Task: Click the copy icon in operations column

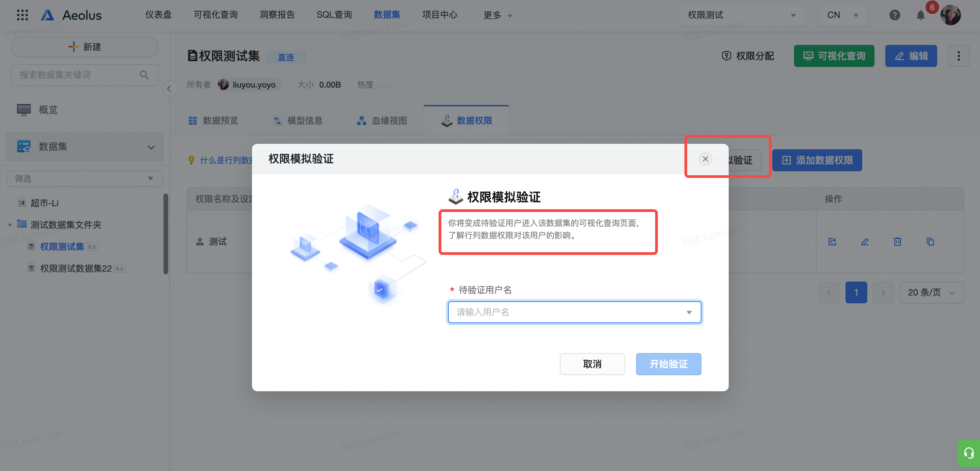Action: [930, 242]
